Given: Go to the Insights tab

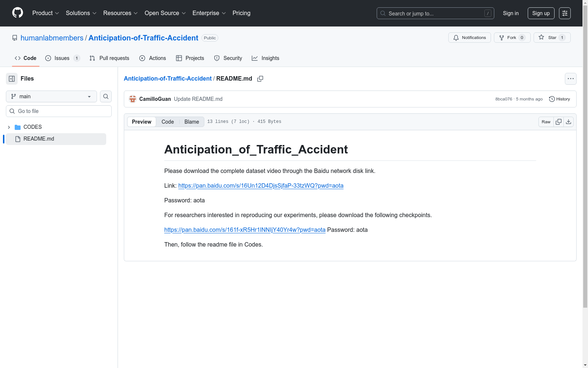Looking at the screenshot, I should tap(265, 58).
